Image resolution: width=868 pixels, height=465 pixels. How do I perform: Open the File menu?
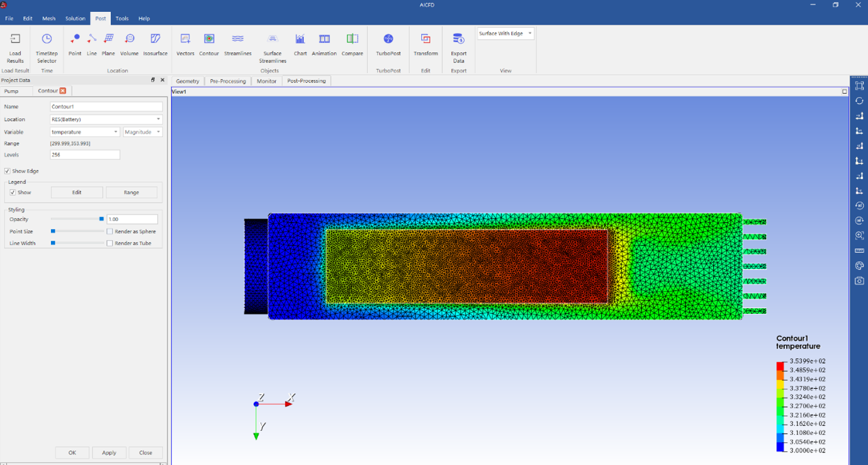pyautogui.click(x=9, y=18)
